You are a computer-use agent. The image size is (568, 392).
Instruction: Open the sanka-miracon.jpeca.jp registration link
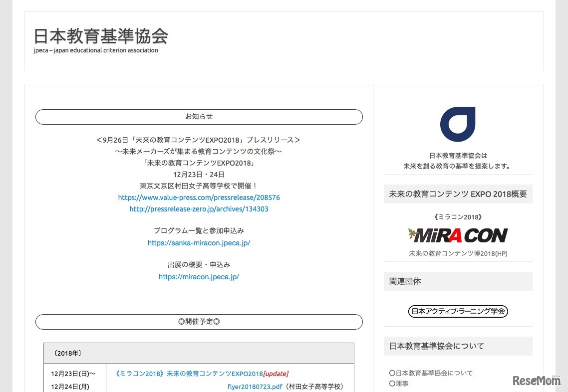coord(199,243)
